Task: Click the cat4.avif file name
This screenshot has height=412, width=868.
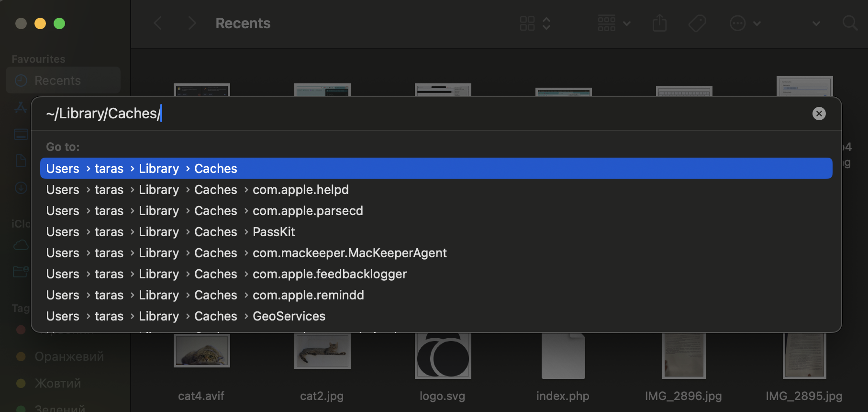Action: click(x=201, y=396)
